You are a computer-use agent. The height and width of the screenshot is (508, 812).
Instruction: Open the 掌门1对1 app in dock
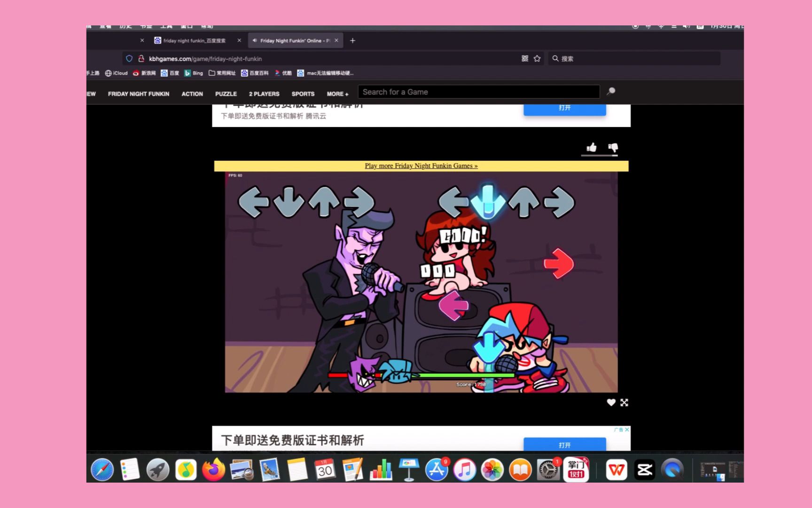pyautogui.click(x=576, y=469)
